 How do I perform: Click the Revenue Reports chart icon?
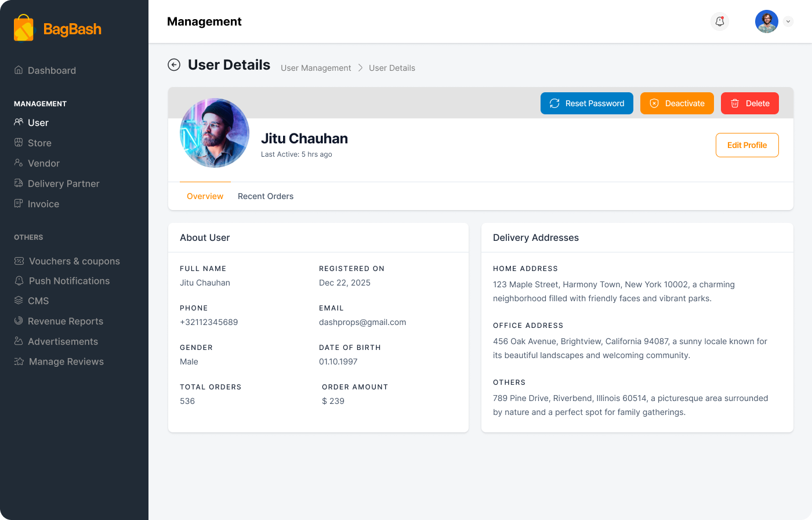tap(19, 321)
